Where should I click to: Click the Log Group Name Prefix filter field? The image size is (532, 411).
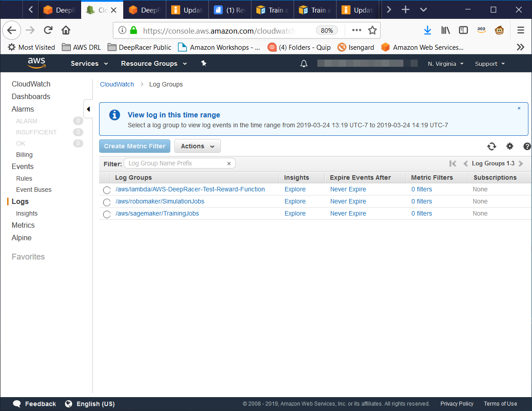175,164
